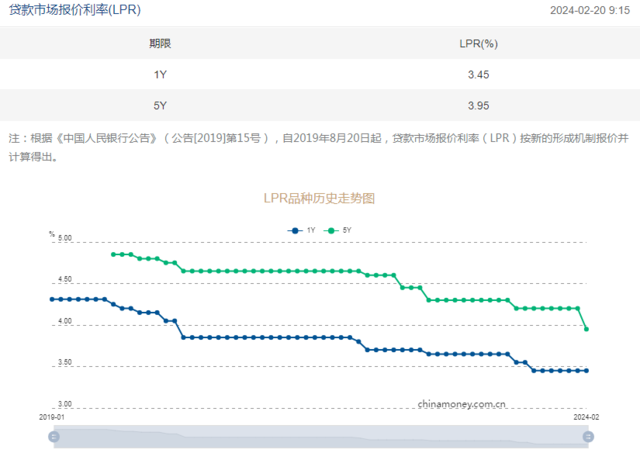Click the 期限 column header
The width and height of the screenshot is (640, 460).
[x=160, y=44]
